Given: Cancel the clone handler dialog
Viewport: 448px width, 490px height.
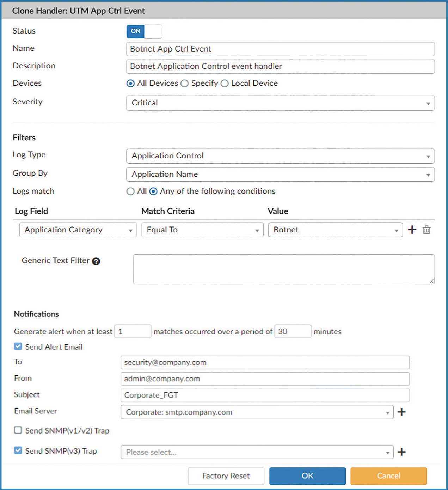Looking at the screenshot, I should (388, 476).
